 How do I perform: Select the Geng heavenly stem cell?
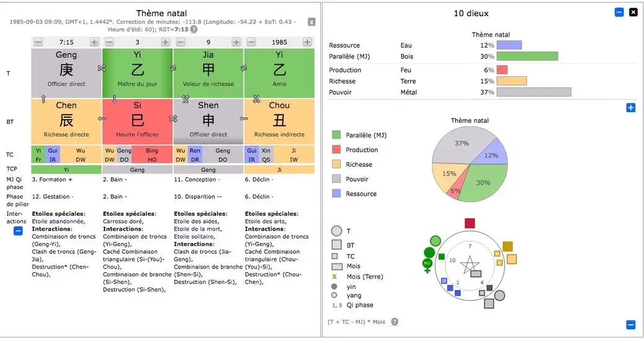pyautogui.click(x=66, y=73)
